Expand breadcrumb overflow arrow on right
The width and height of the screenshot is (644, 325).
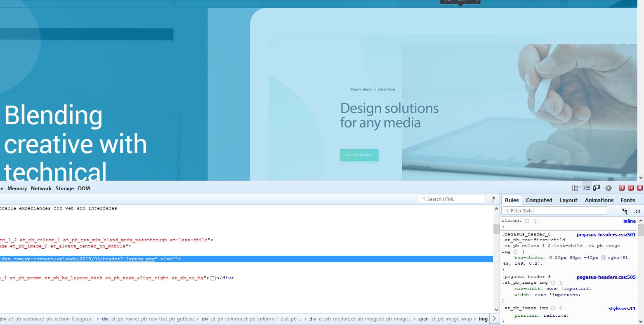(x=494, y=319)
